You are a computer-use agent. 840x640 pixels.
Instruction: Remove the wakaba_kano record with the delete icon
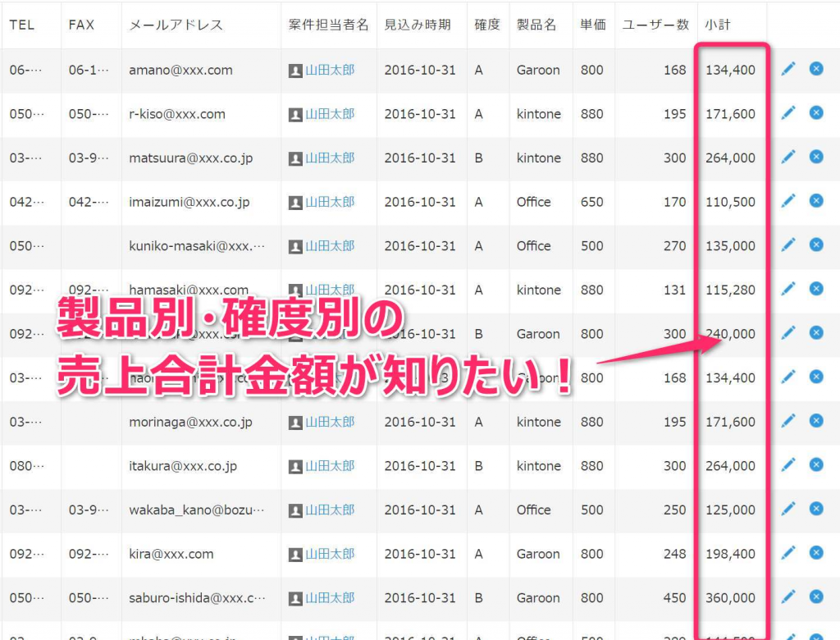[816, 509]
